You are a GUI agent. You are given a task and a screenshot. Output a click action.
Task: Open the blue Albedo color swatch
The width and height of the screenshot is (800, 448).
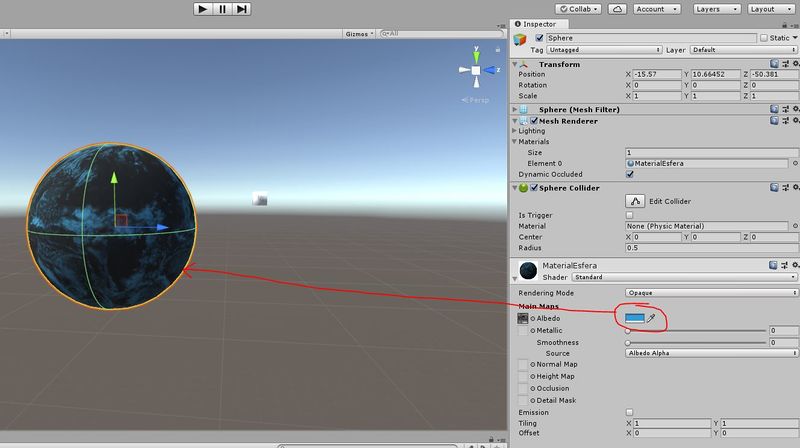[x=635, y=318]
